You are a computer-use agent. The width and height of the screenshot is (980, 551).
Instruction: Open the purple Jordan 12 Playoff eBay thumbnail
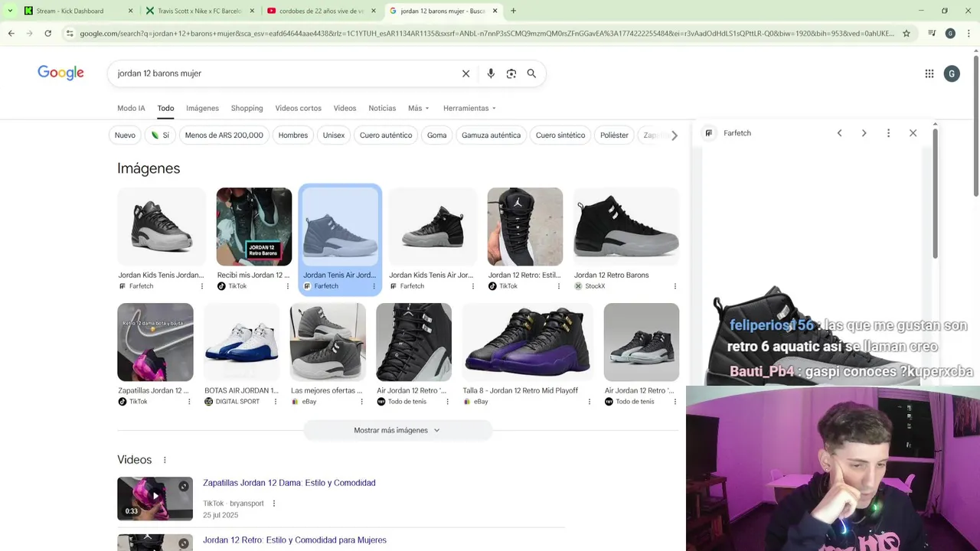[527, 342]
